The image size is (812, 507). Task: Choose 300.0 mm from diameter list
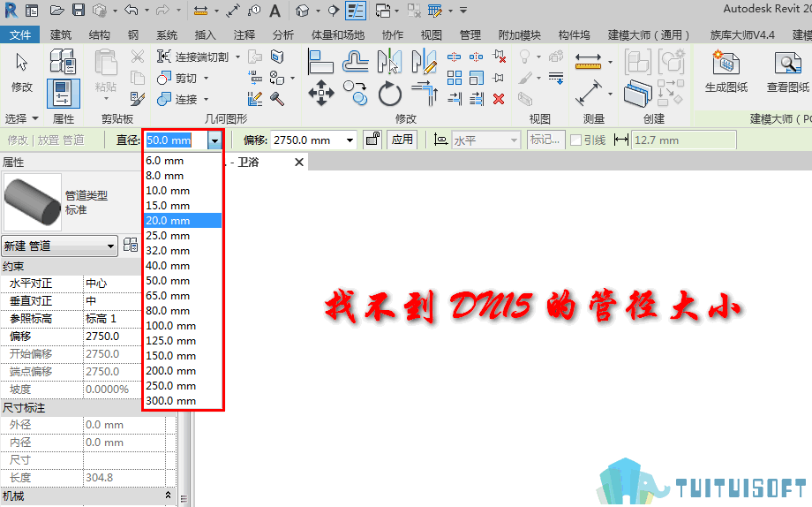(x=183, y=401)
